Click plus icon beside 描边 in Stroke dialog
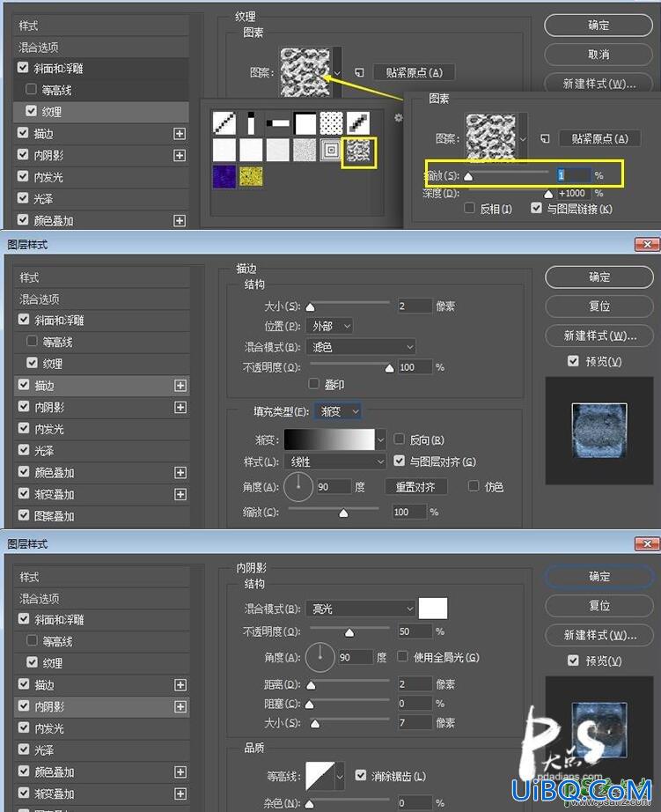 pyautogui.click(x=180, y=385)
